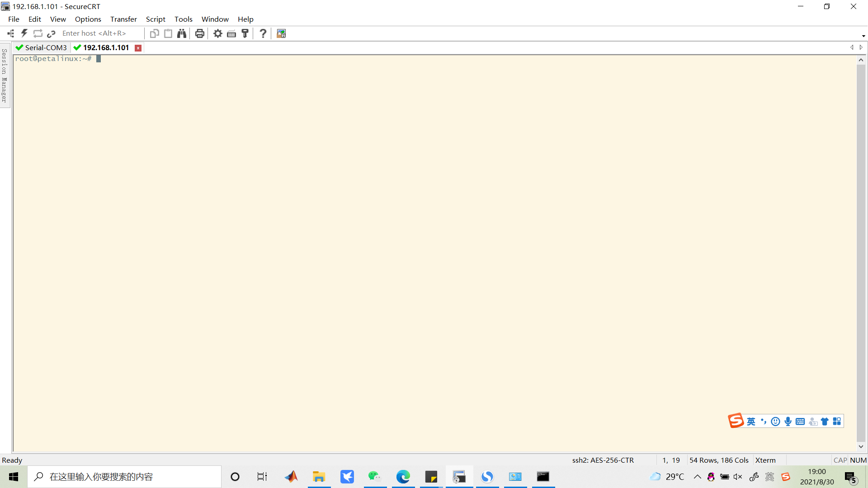Click the Quick Connect lightning icon
The image size is (868, 488).
(x=24, y=33)
